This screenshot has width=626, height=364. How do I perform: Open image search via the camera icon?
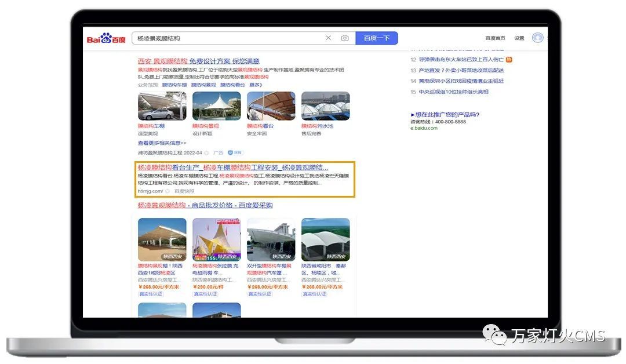[345, 38]
